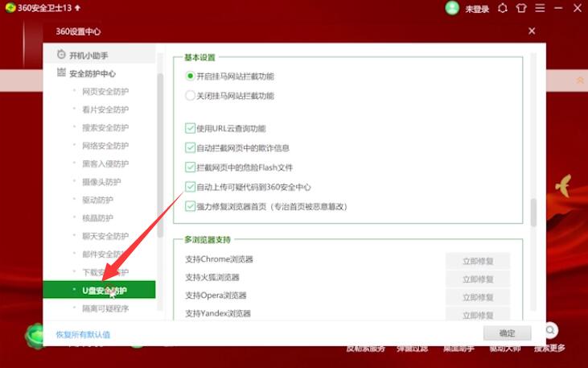
Task: Toggle 使用URL云查询功能 checkbox
Action: [x=190, y=128]
